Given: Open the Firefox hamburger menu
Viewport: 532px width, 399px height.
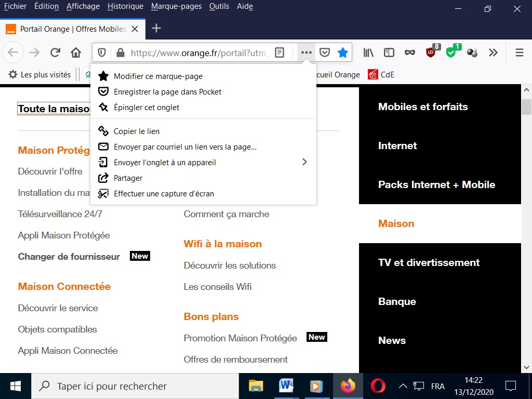Looking at the screenshot, I should tap(519, 52).
